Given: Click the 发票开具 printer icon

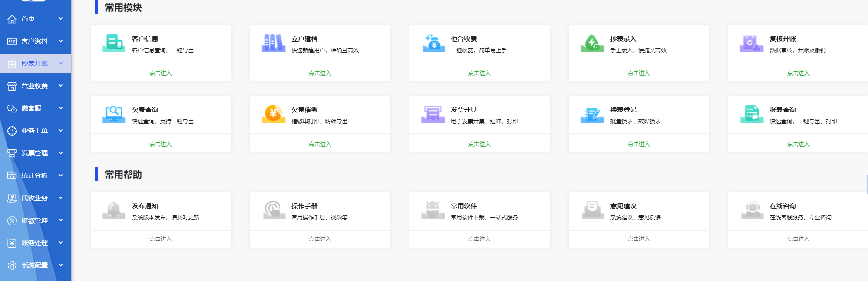Looking at the screenshot, I should 433,114.
